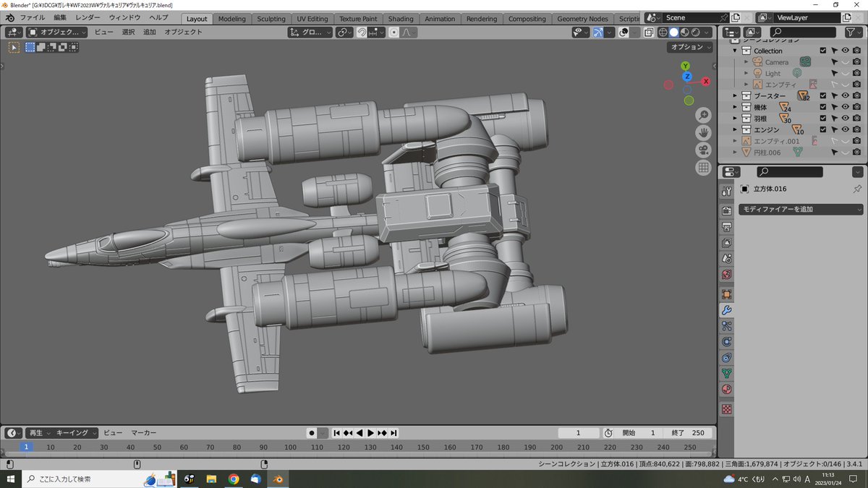
Task: Open the Texture properties tab
Action: 727,409
